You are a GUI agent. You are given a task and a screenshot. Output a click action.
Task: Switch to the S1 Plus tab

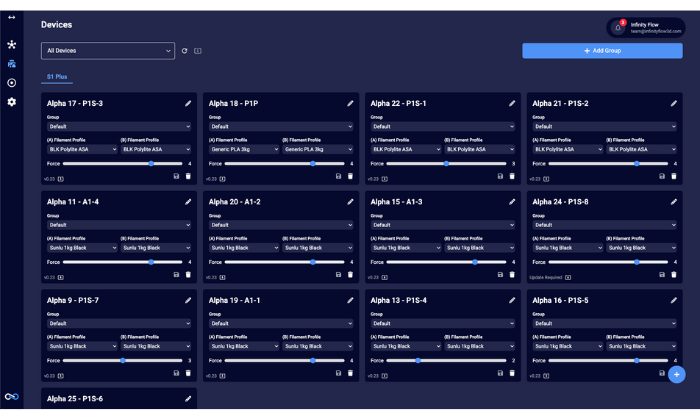point(57,77)
